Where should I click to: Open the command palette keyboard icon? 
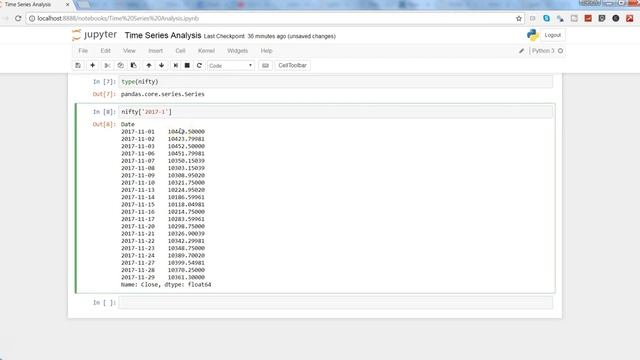(x=265, y=65)
